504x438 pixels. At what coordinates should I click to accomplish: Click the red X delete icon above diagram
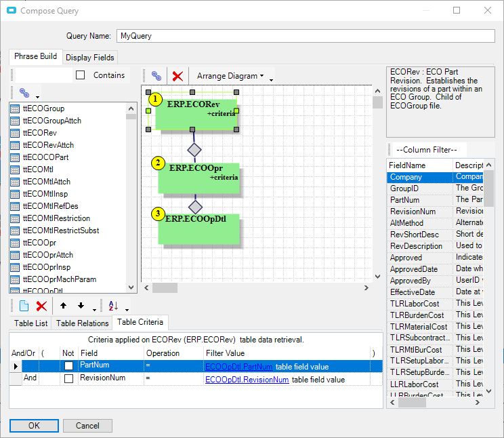pyautogui.click(x=177, y=76)
